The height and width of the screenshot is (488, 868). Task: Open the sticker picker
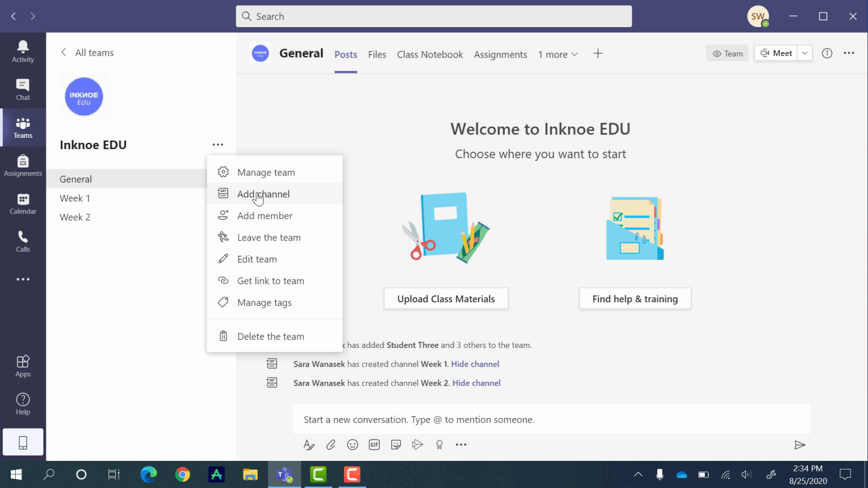396,445
